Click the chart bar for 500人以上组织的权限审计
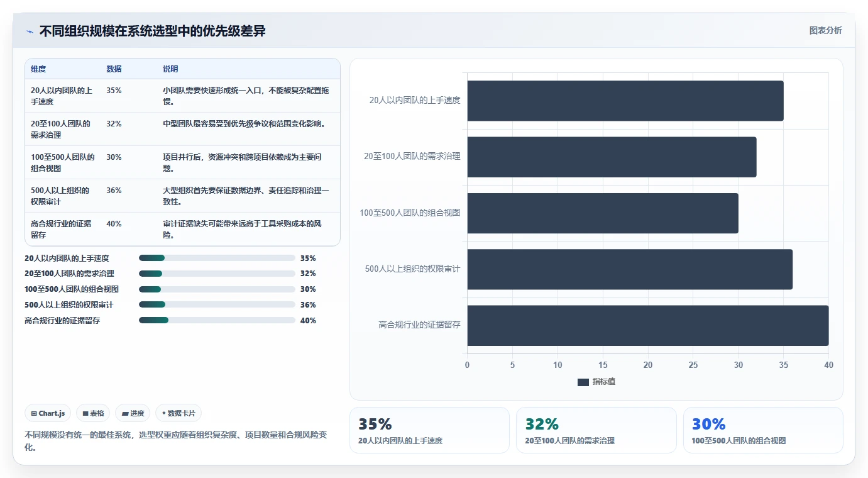This screenshot has width=868, height=478. [x=630, y=269]
